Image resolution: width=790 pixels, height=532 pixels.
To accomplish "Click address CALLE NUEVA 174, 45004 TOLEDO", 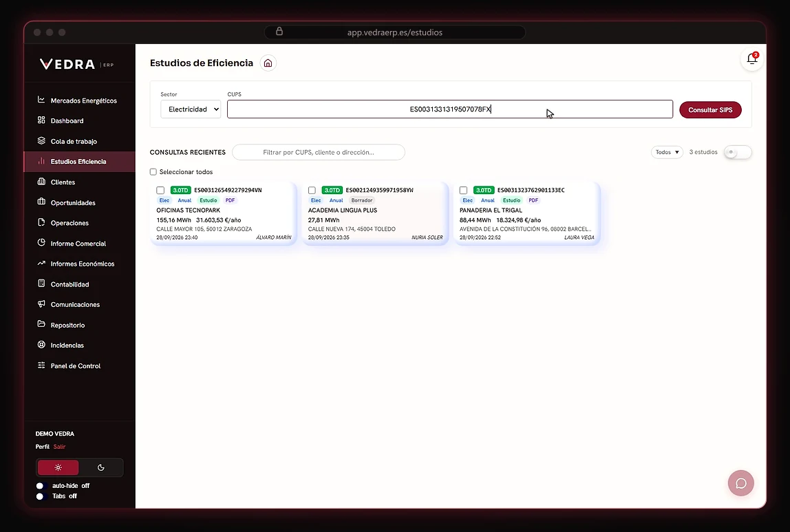I will click(352, 228).
